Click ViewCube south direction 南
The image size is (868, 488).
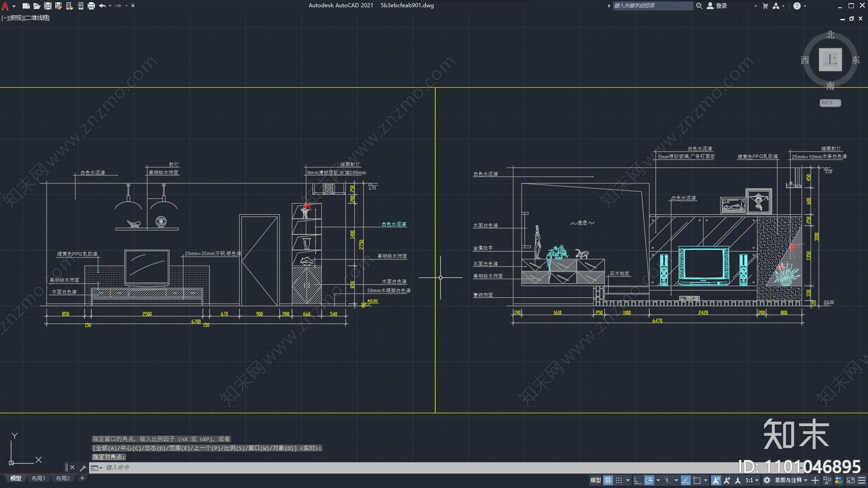tap(830, 86)
